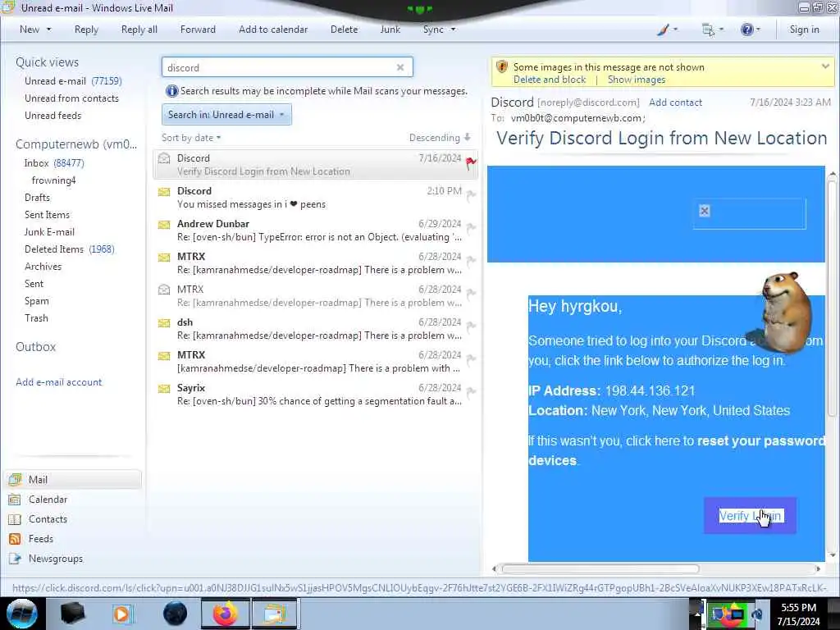This screenshot has width=840, height=630.
Task: Open the Windows Start button
Action: click(x=22, y=614)
